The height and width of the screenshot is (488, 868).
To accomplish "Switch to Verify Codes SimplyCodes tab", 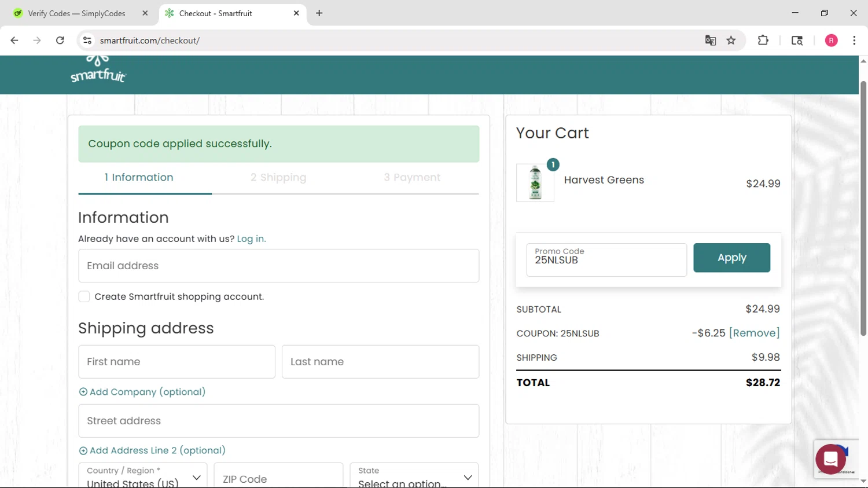I will (x=76, y=13).
